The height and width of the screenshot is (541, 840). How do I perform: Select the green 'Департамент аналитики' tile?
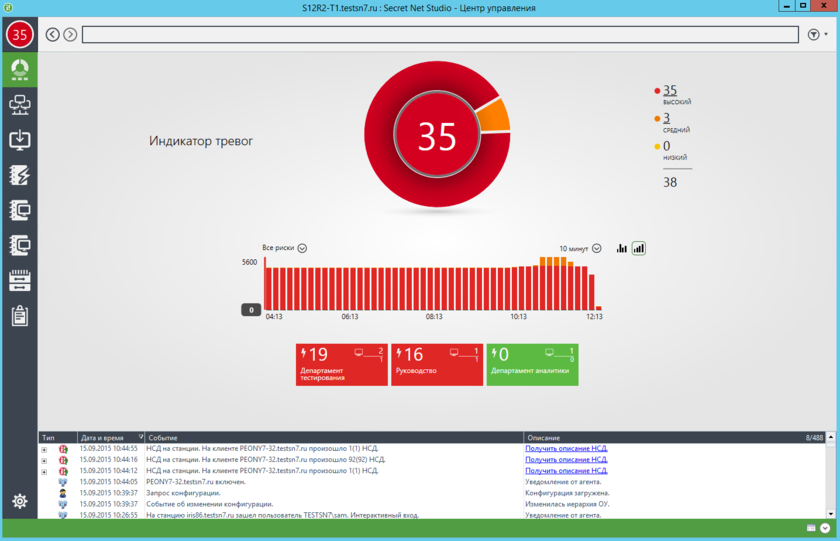click(532, 365)
